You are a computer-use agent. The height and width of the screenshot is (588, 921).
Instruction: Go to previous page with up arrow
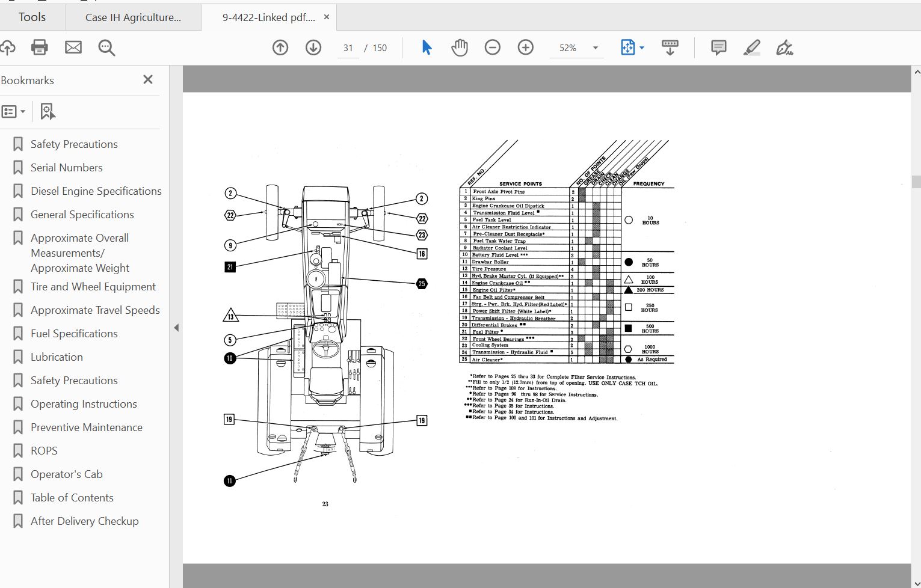coord(280,47)
